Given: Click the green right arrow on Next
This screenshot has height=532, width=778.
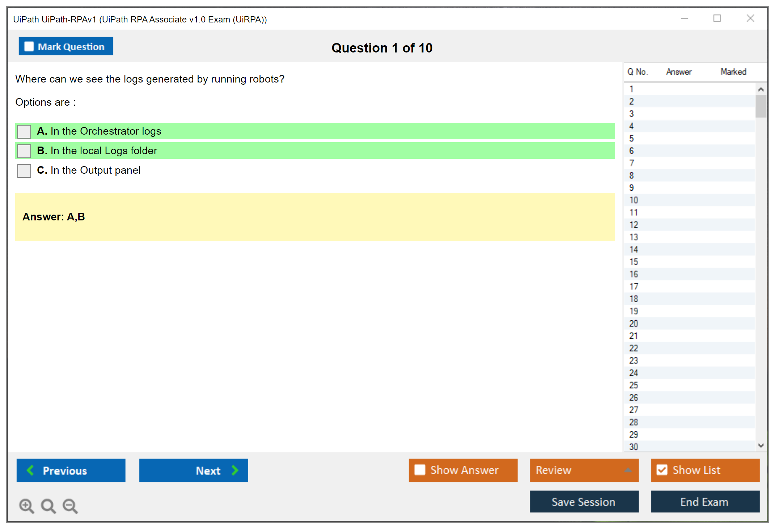Looking at the screenshot, I should pos(235,470).
